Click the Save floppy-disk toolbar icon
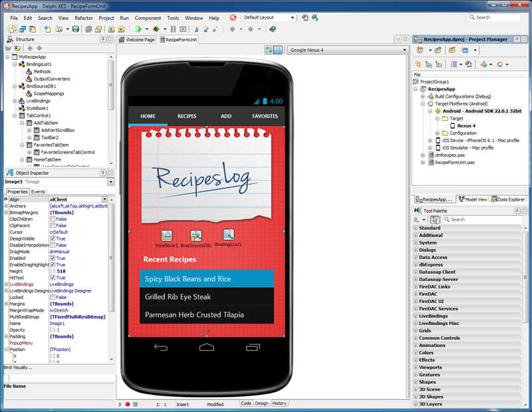The image size is (532, 412). coord(76,29)
